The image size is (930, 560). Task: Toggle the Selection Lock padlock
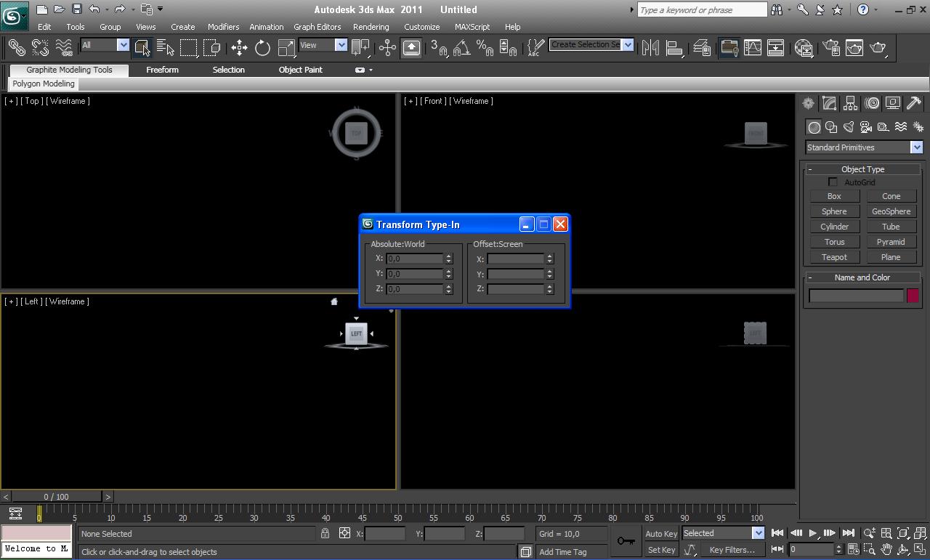[x=325, y=533]
